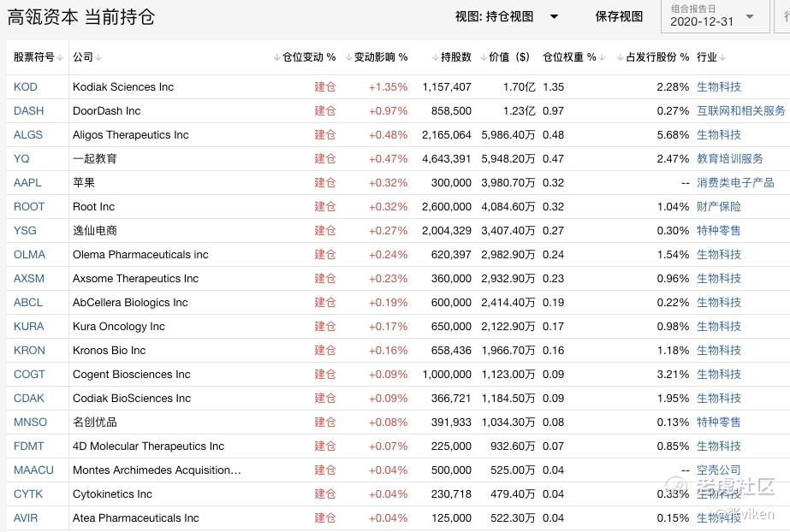
Task: Select the 苹果 company name
Action: [x=84, y=183]
